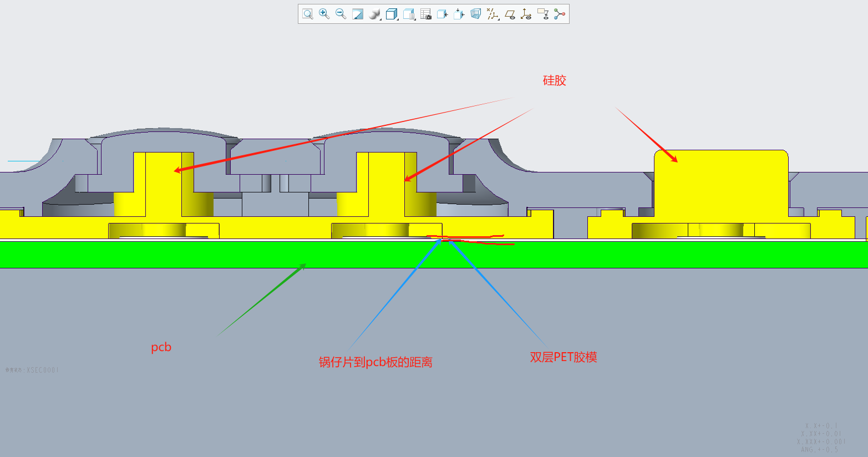Open the table-with-camera View Manager icon
Viewport: 868px width, 457px height.
point(425,14)
